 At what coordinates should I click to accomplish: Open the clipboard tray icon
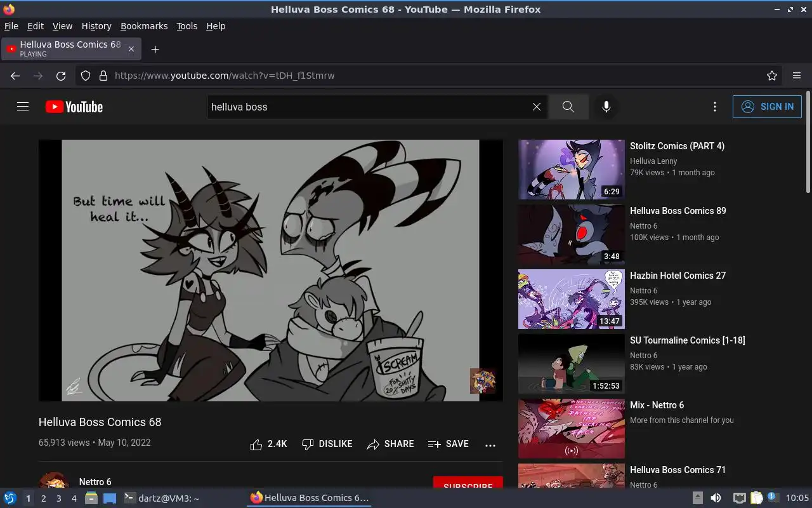(756, 498)
